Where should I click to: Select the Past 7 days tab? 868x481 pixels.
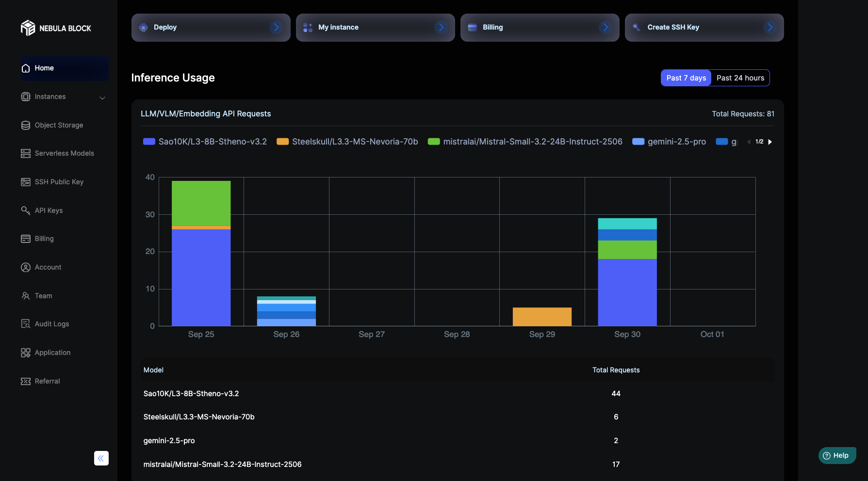[x=686, y=78]
